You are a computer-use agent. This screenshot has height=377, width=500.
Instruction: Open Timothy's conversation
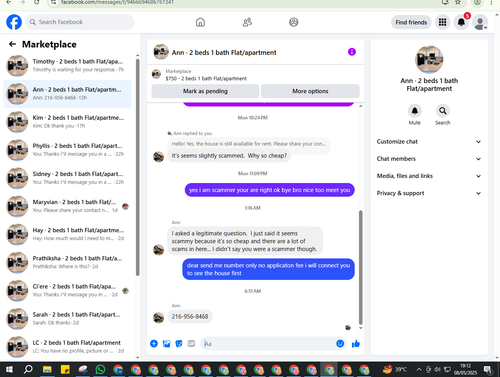pos(67,65)
